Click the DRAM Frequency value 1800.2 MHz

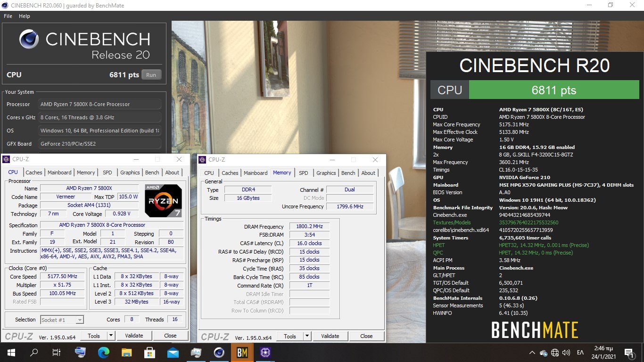[309, 226]
